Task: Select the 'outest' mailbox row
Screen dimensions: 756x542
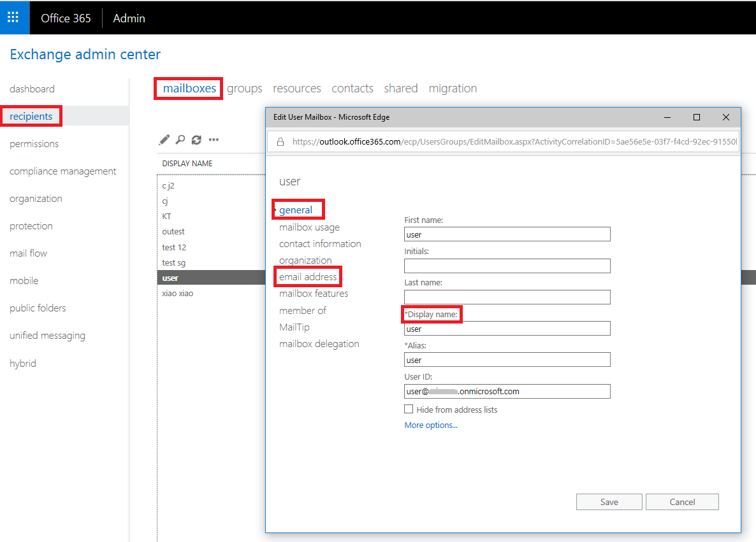Action: [211, 232]
